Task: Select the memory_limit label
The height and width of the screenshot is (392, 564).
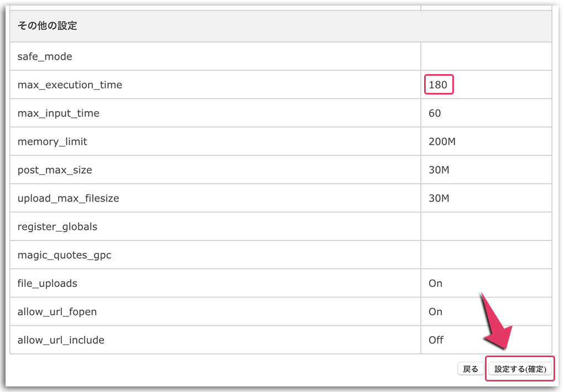Action: pos(53,142)
